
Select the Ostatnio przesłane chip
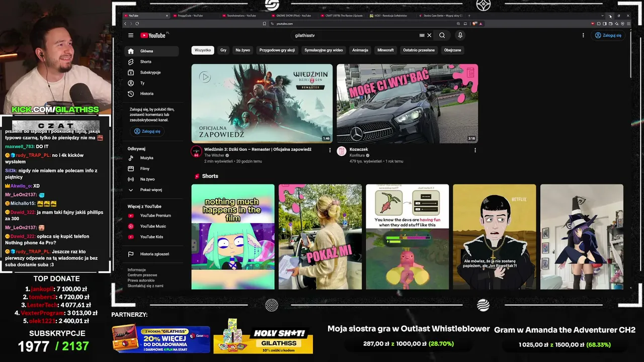point(419,50)
